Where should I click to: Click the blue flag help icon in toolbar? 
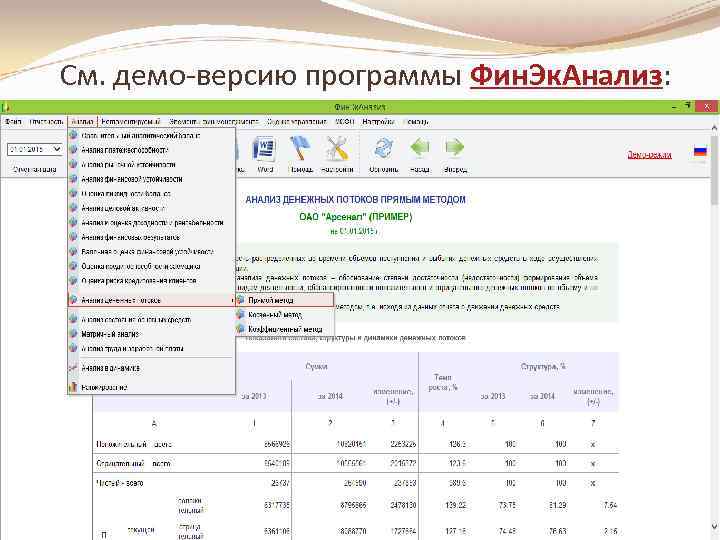pyautogui.click(x=300, y=148)
